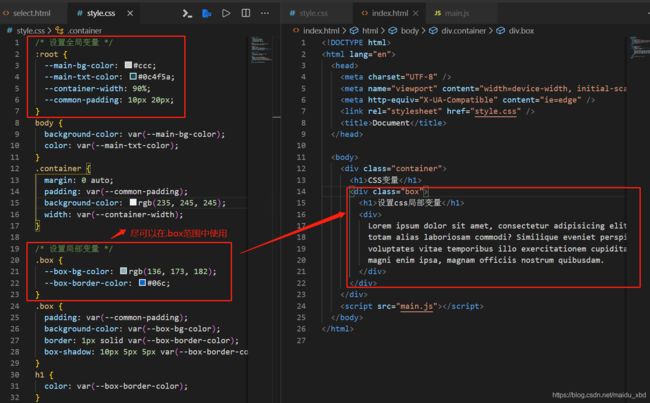650x403 pixels.
Task: Open the more actions ellipsis menu
Action: 265,13
